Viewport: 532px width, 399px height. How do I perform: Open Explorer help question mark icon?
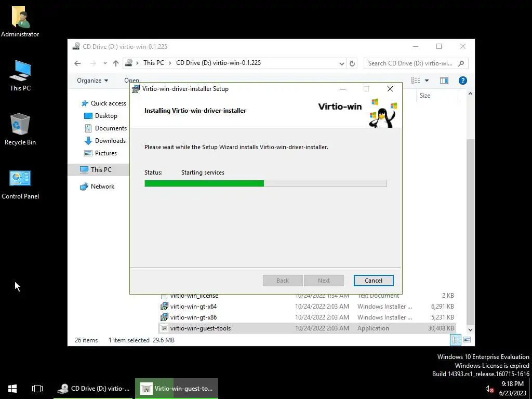[463, 81]
